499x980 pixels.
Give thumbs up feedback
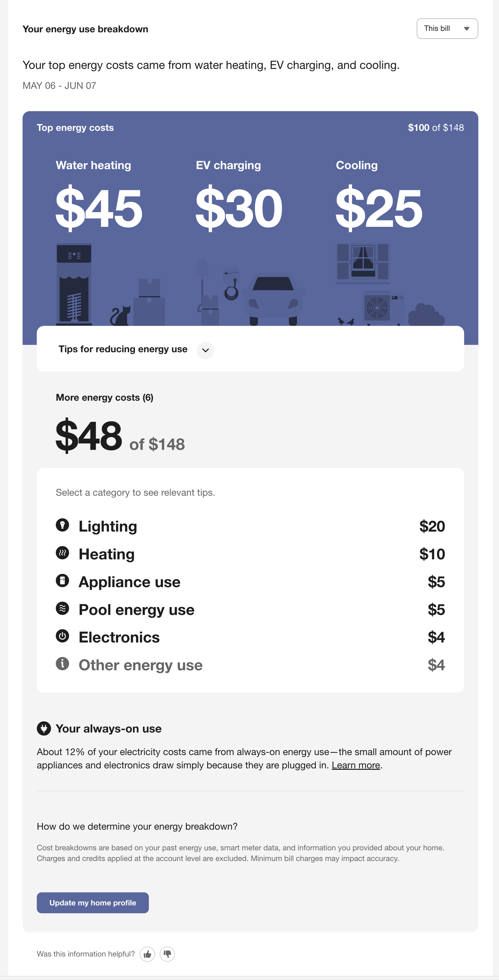(148, 954)
